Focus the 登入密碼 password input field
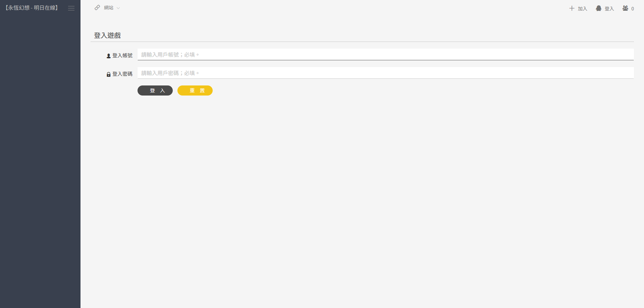The width and height of the screenshot is (644, 308). click(x=385, y=73)
